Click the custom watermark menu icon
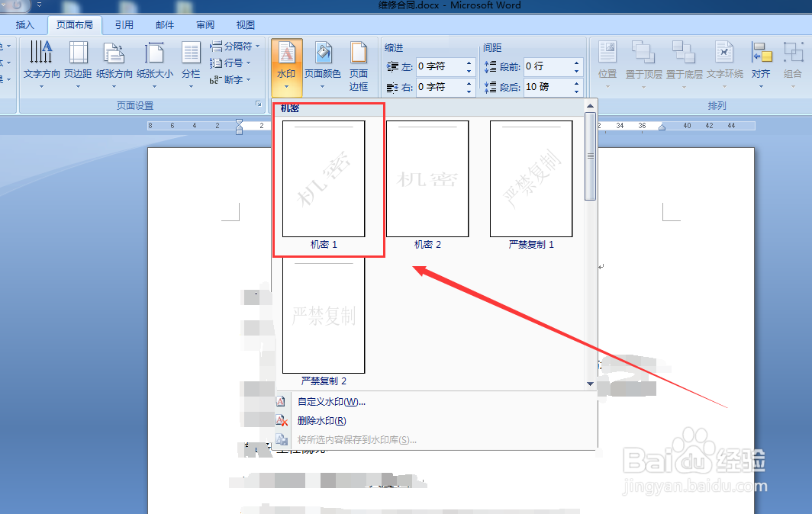Viewport: 812px width, 514px height. pyautogui.click(x=281, y=401)
